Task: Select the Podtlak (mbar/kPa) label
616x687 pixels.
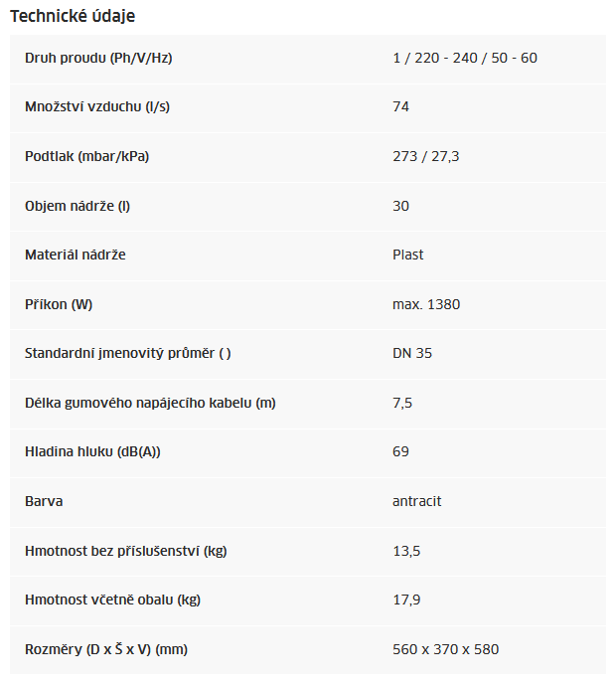Action: pos(87,156)
